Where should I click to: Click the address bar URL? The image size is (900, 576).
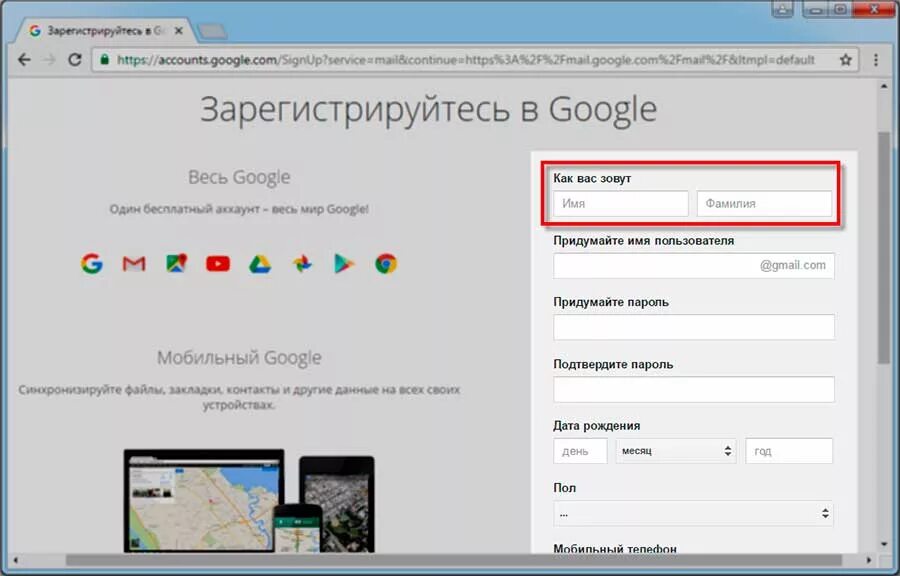coord(465,60)
